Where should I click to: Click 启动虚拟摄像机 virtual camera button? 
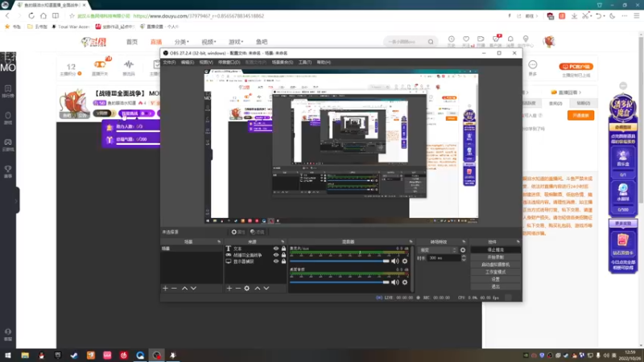point(495,265)
